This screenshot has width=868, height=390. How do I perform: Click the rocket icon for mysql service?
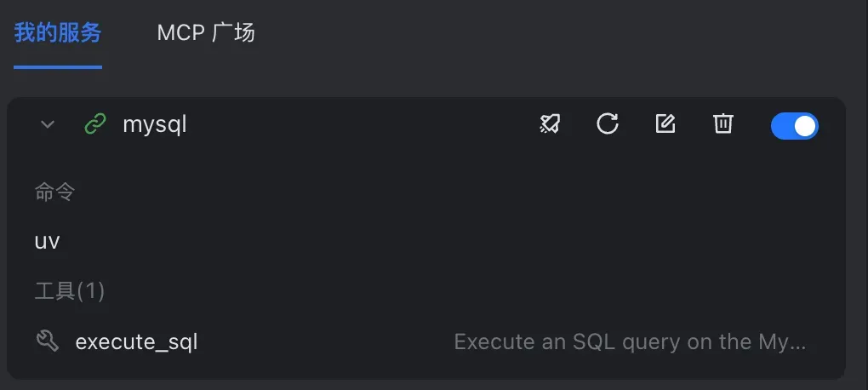(x=550, y=124)
